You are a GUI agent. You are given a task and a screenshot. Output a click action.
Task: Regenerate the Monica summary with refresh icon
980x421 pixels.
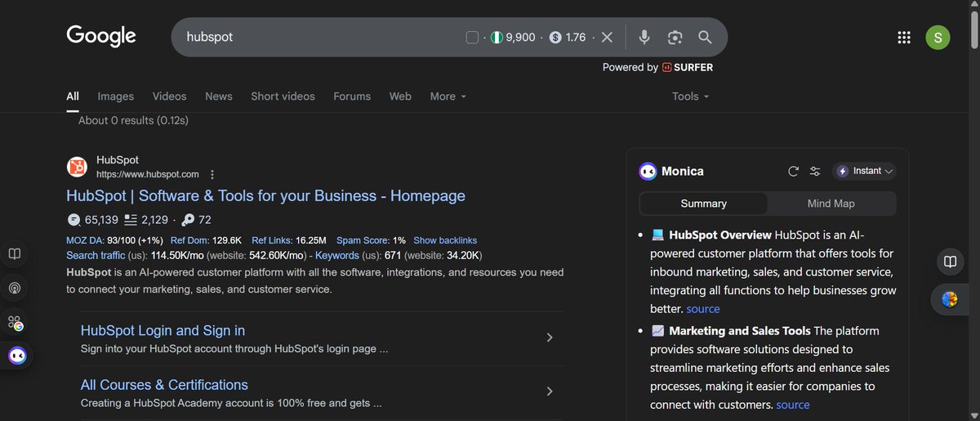[793, 171]
